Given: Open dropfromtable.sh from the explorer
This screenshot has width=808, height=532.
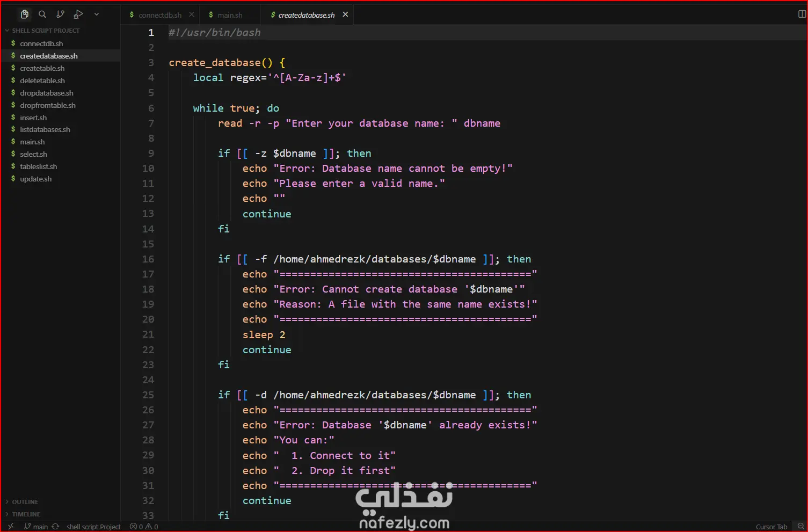Looking at the screenshot, I should tap(48, 105).
